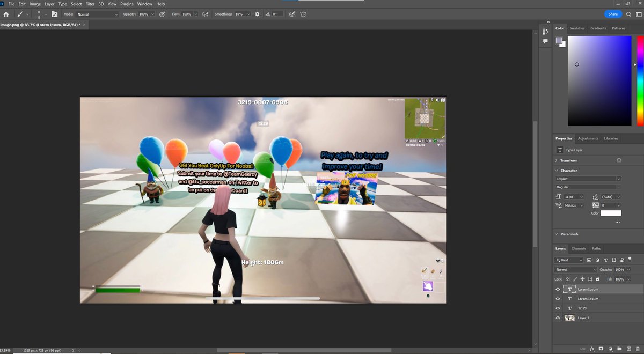Add a layer style via fx icon
644x354 pixels.
pos(592,349)
